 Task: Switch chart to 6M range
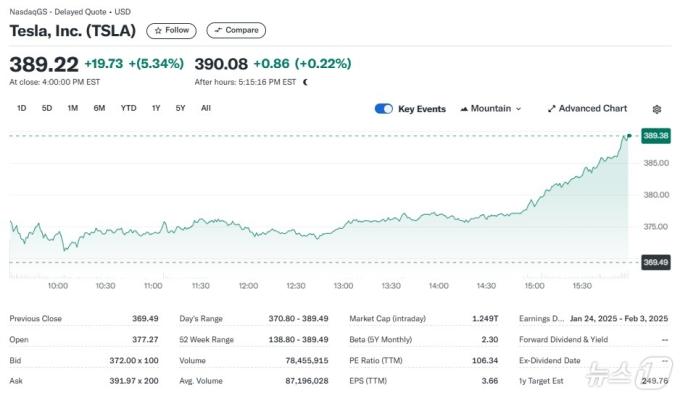click(99, 108)
